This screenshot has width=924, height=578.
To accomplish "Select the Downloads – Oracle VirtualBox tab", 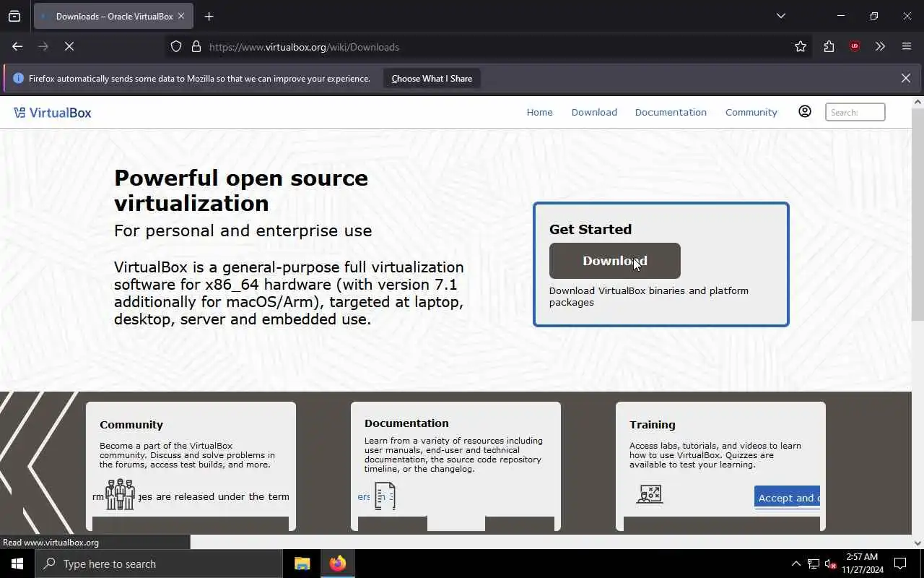I will pyautogui.click(x=113, y=16).
